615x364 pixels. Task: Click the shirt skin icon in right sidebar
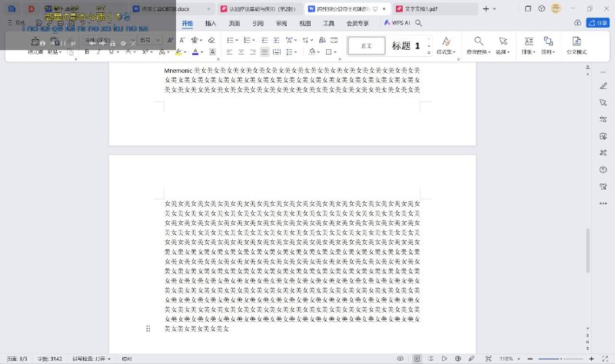click(603, 187)
